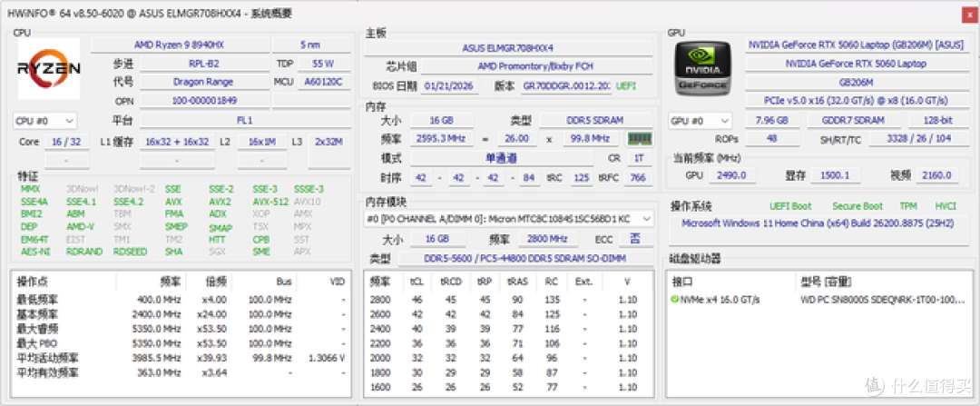Click the 16 / 32 core count field
The height and width of the screenshot is (406, 980).
(x=66, y=142)
